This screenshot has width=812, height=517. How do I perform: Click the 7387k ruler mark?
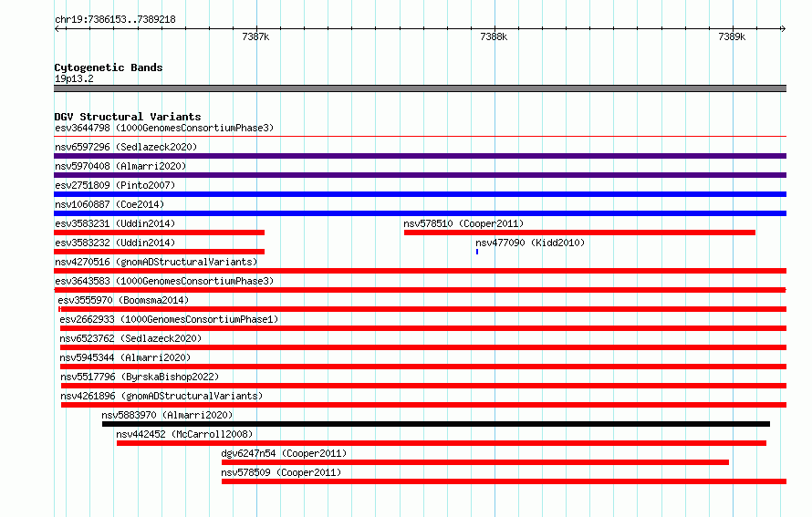point(255,36)
